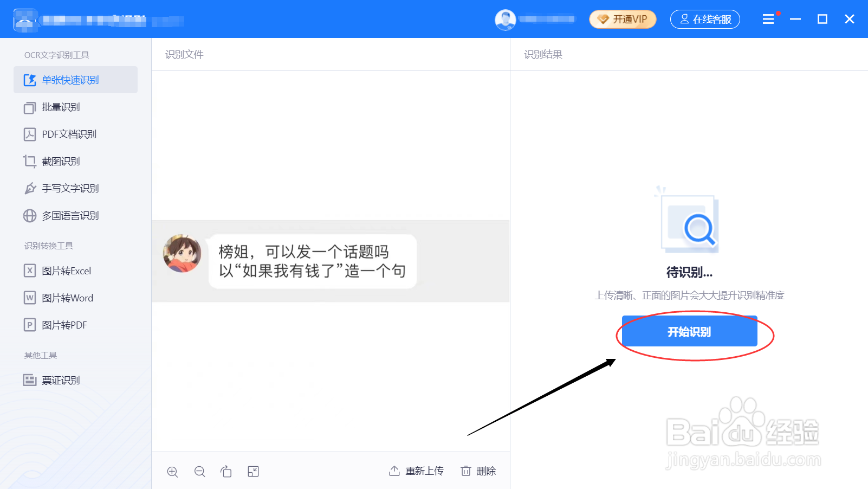Screen dimensions: 868x489
Task: Select the 多国语言识别 multilingual tool
Action: [69, 215]
